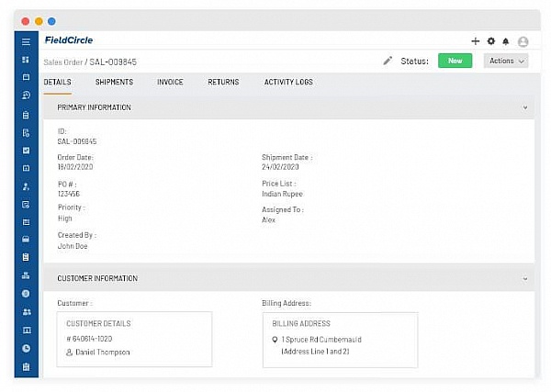Switch to the Shipments tab

coord(114,83)
